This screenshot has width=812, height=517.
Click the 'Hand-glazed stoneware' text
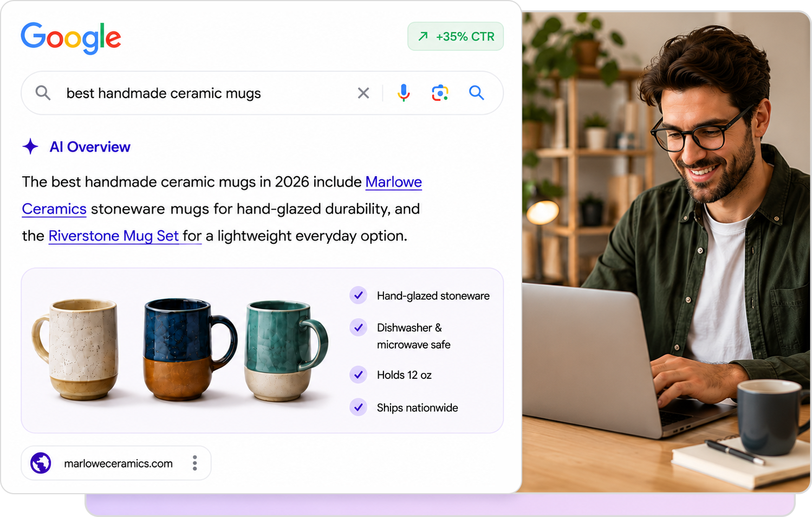[433, 296]
